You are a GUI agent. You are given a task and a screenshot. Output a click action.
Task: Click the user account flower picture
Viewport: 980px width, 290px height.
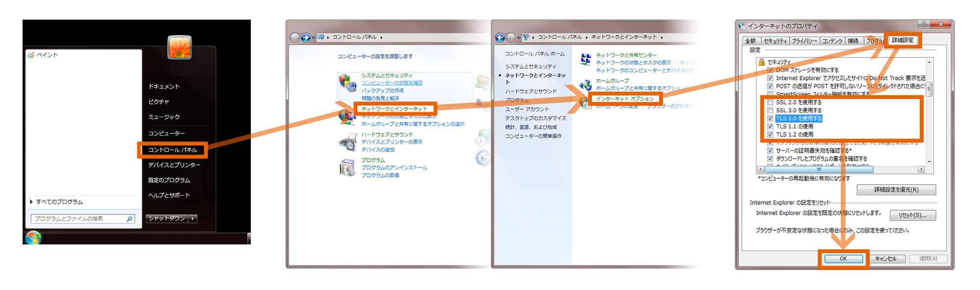tap(179, 48)
